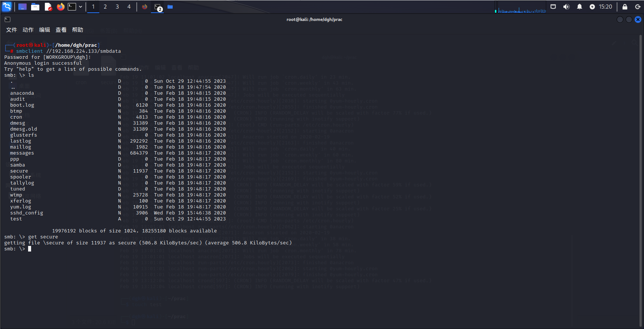Click the volume speaker icon
Image resolution: width=644 pixels, height=329 pixels.
point(566,7)
